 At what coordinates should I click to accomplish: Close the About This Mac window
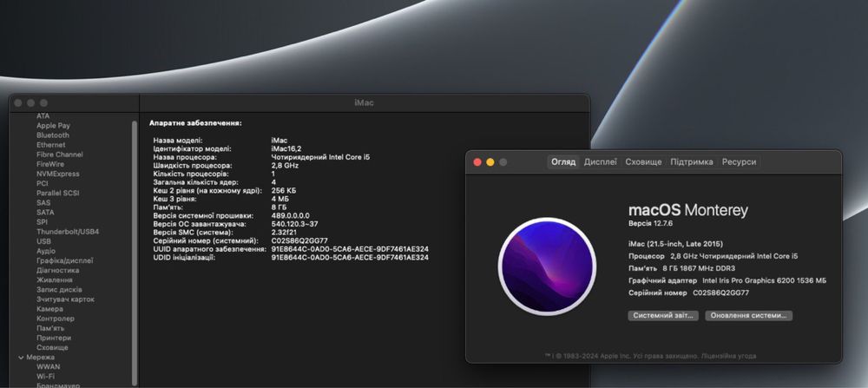[477, 162]
